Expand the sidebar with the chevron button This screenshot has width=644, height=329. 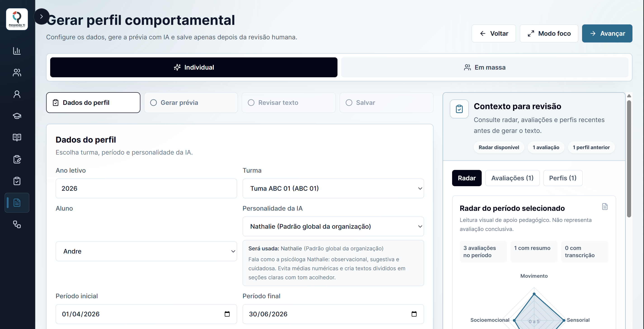click(x=42, y=16)
